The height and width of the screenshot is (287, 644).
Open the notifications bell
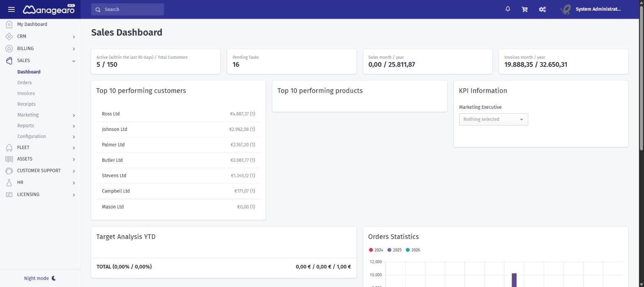508,9
